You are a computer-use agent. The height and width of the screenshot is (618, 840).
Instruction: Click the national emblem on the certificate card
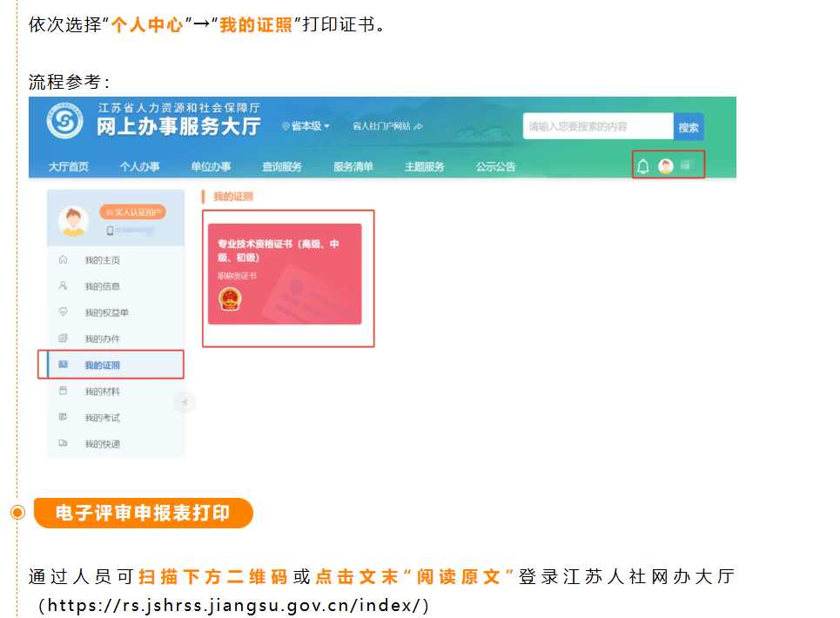click(230, 299)
